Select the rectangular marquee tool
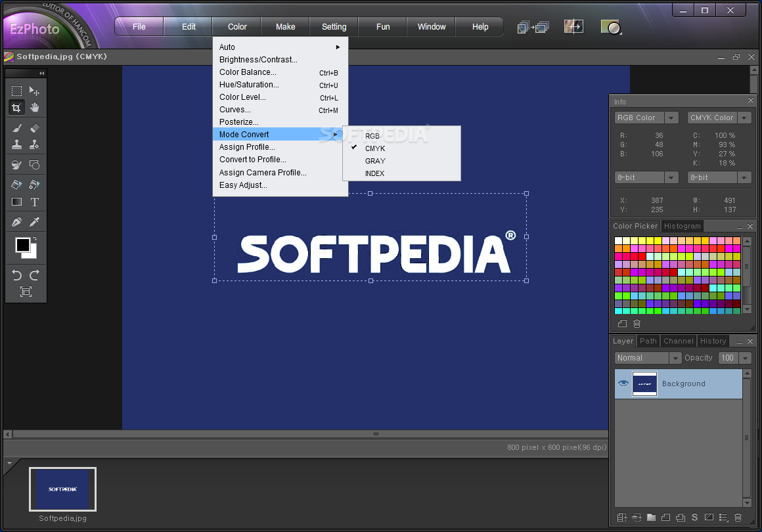 [16, 91]
